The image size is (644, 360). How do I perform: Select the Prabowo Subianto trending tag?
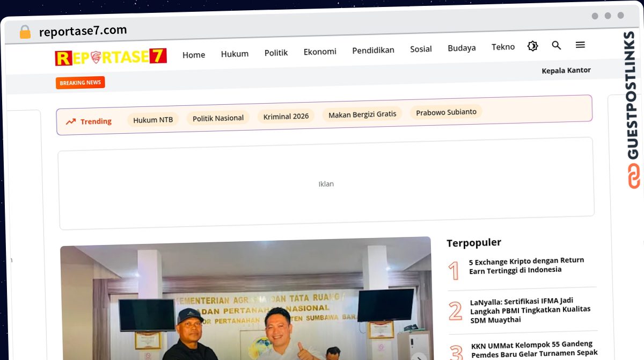[446, 112]
